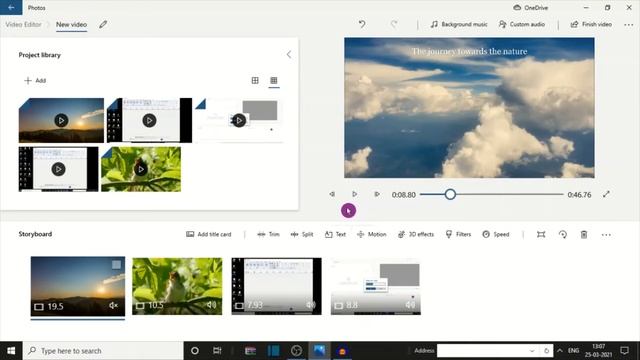Select the bird on leaves library video
Image resolution: width=640 pixels, height=360 pixels.
[141, 169]
